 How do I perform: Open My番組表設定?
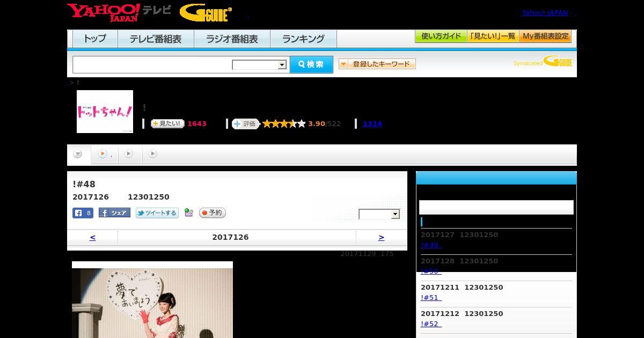pos(545,36)
